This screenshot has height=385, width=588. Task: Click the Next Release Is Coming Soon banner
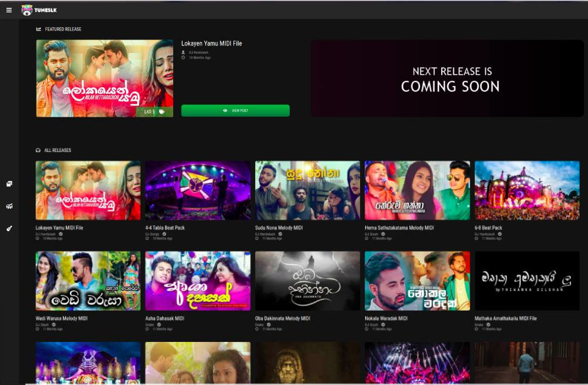pos(447,78)
